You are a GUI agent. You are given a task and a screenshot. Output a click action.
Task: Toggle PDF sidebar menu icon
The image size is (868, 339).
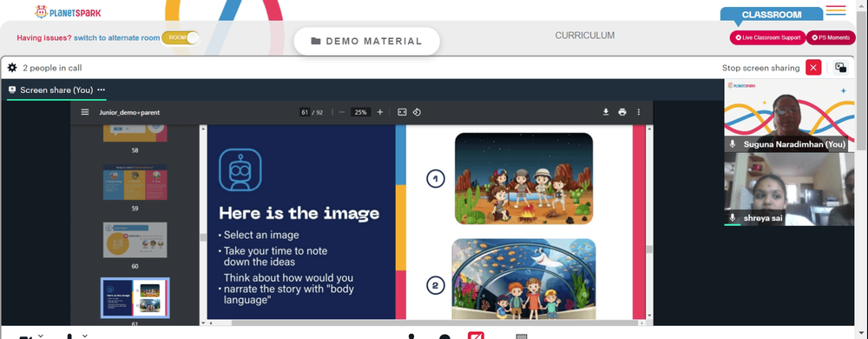(x=85, y=112)
